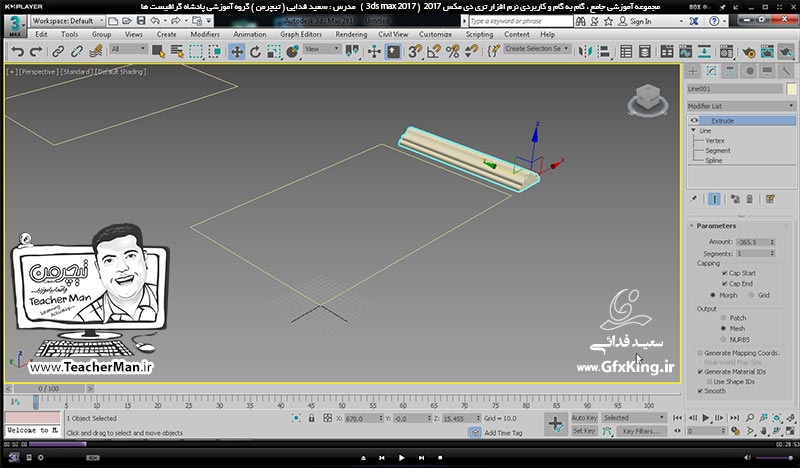Click the Sign In link
Screen dimensions: 800x468
[x=640, y=21]
